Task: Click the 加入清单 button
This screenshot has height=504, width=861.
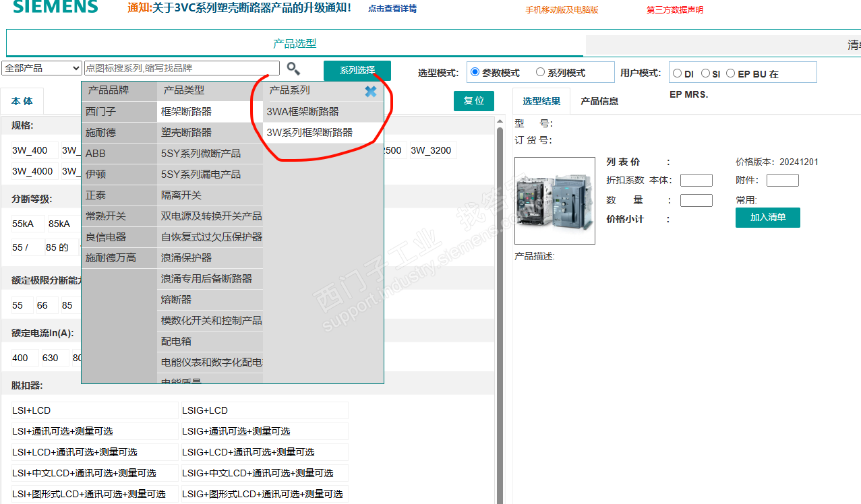Action: pos(768,218)
